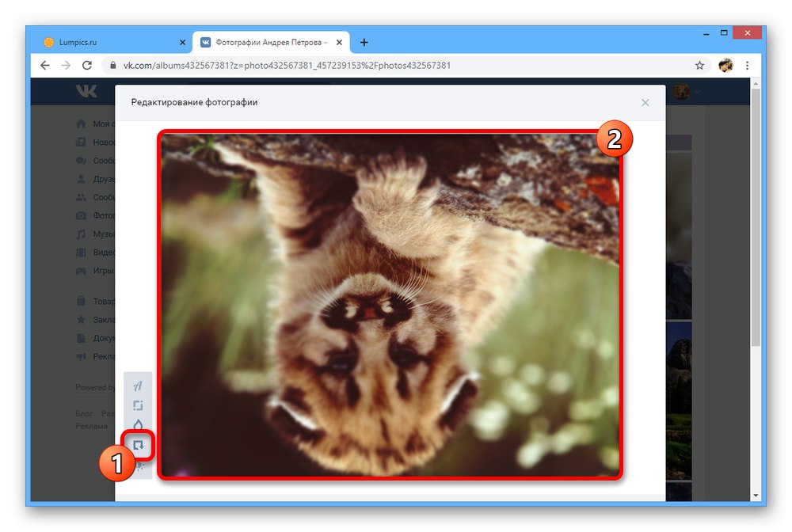Open the home icon in VK sidebar
The image size is (792, 532).
tap(81, 123)
